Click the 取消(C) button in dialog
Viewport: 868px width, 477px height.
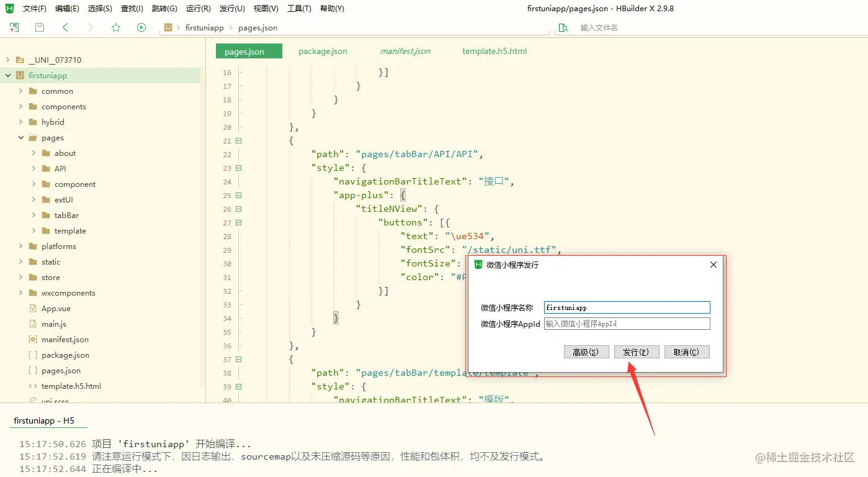tap(687, 352)
